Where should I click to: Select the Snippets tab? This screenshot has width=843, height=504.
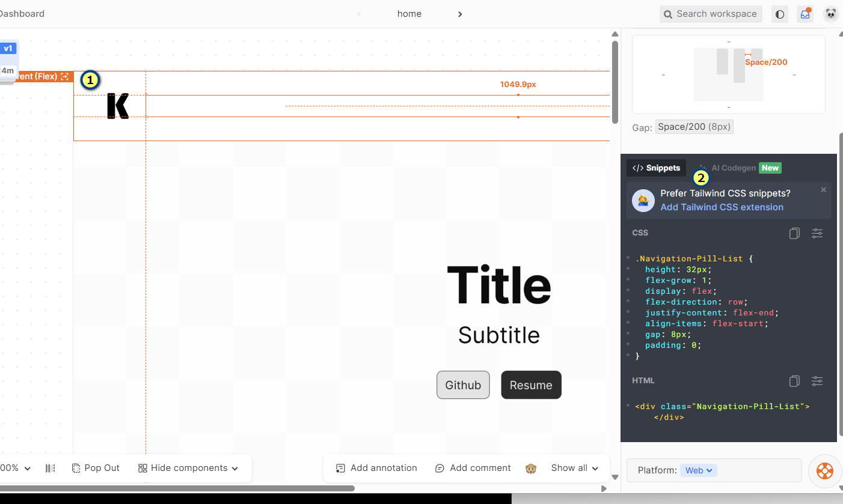pos(657,168)
